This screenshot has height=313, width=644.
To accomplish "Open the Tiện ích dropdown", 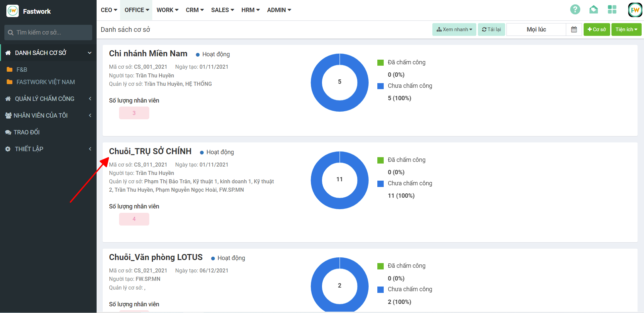I will coord(626,29).
